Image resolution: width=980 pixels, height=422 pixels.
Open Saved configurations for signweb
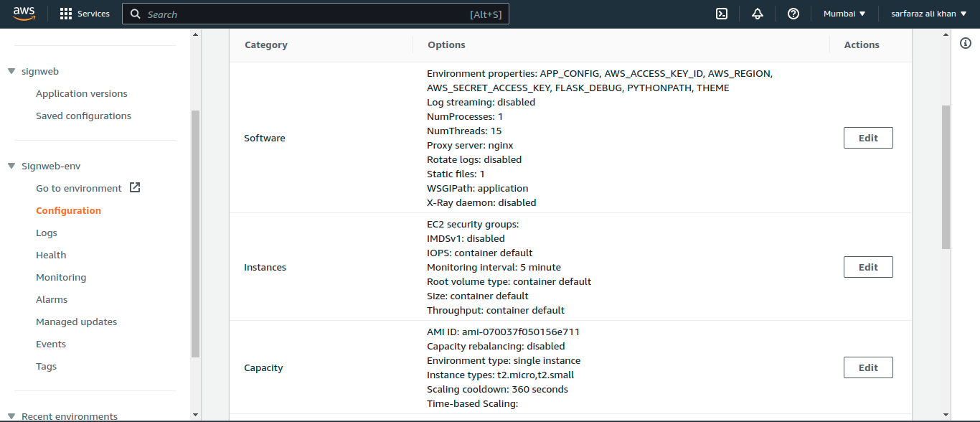(x=83, y=116)
